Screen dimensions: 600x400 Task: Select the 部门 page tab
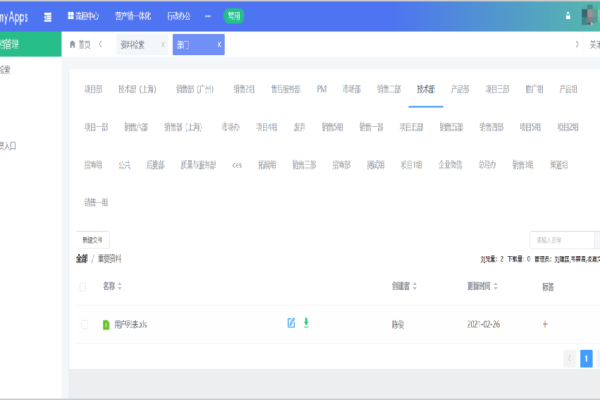(199, 44)
